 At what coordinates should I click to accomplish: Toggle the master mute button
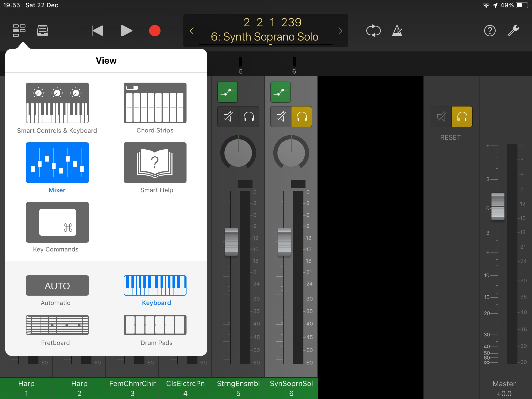tap(441, 117)
